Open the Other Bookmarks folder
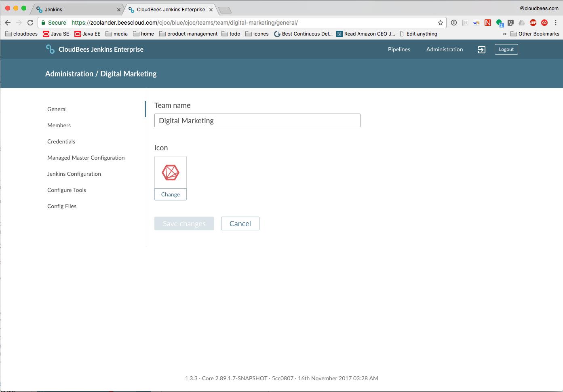This screenshot has height=392, width=563. coord(535,34)
